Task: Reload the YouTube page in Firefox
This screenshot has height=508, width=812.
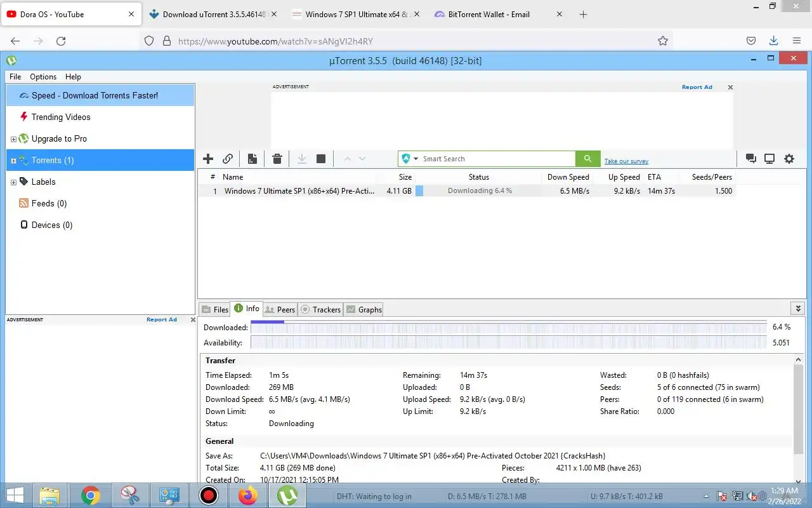Action: (61, 41)
